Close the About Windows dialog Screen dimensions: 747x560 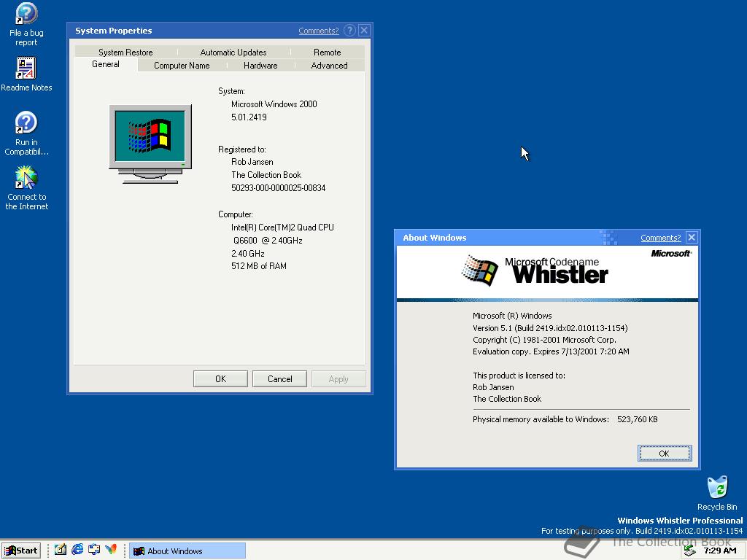click(692, 237)
